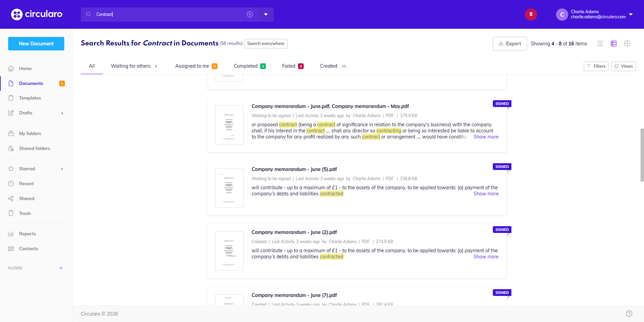Viewport: 644px width, 322px height.
Task: Expand FILTERS using the plus control
Action: tap(61, 268)
